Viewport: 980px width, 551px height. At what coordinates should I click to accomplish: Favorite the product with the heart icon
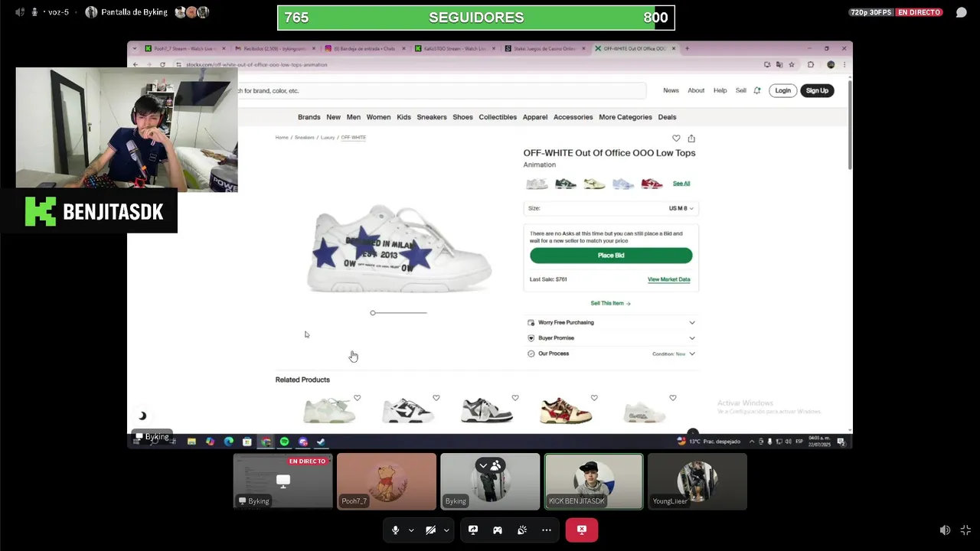676,139
